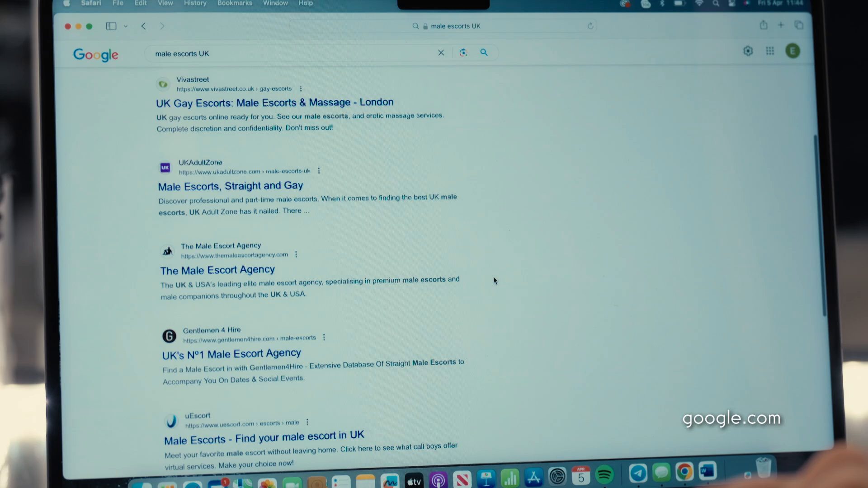Open The Male Escort Agency link
The image size is (868, 488).
pyautogui.click(x=217, y=270)
